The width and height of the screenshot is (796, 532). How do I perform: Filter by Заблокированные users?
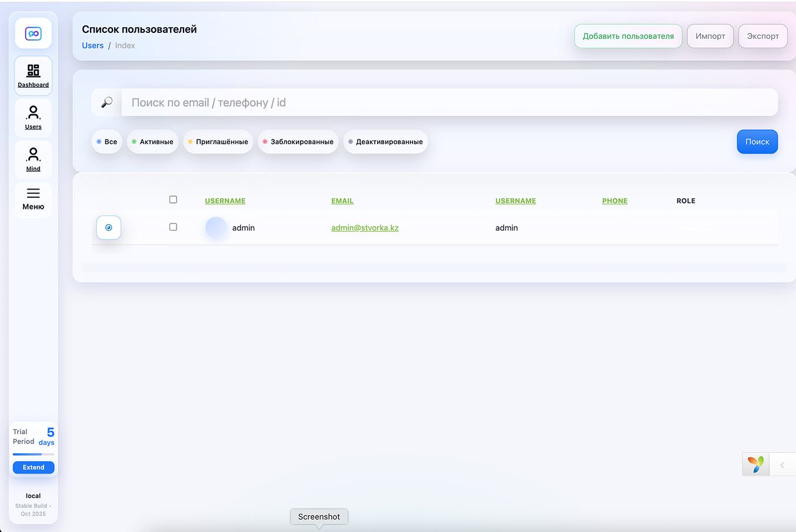pyautogui.click(x=298, y=142)
